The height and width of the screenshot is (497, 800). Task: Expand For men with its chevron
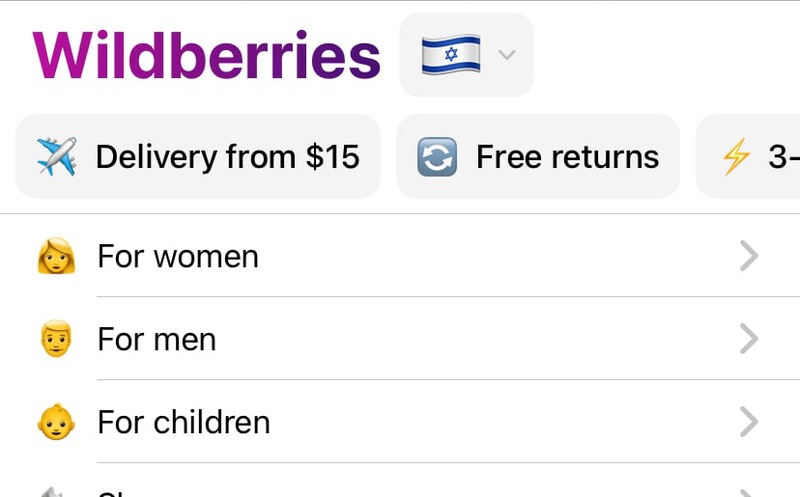(x=748, y=339)
